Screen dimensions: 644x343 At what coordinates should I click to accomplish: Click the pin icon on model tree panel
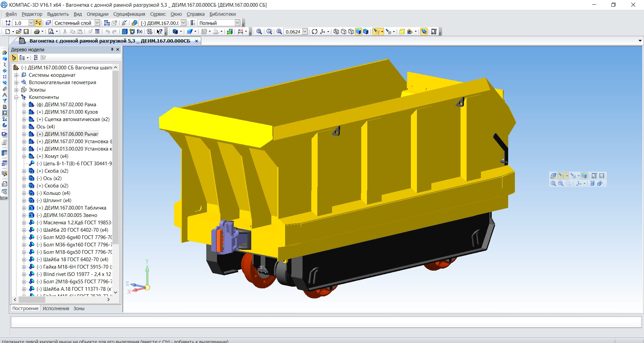[x=112, y=49]
